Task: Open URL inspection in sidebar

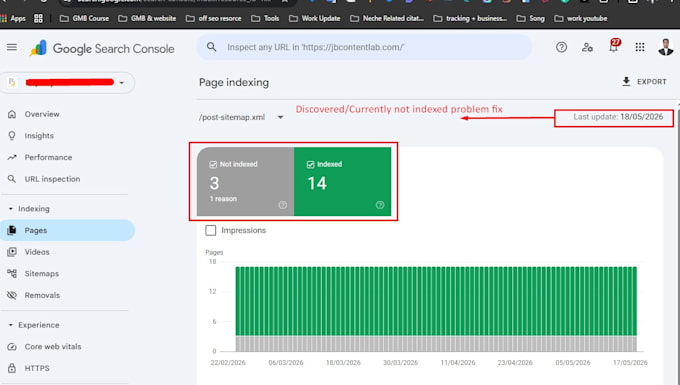Action: 52,179
